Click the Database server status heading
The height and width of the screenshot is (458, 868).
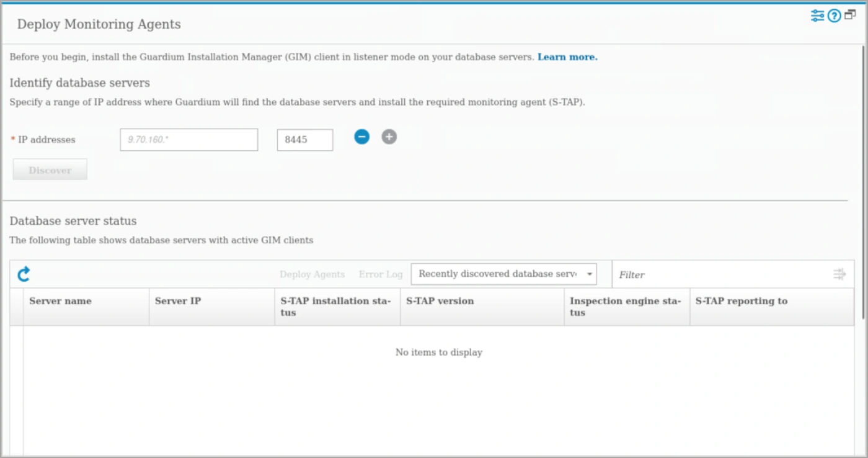[73, 221]
